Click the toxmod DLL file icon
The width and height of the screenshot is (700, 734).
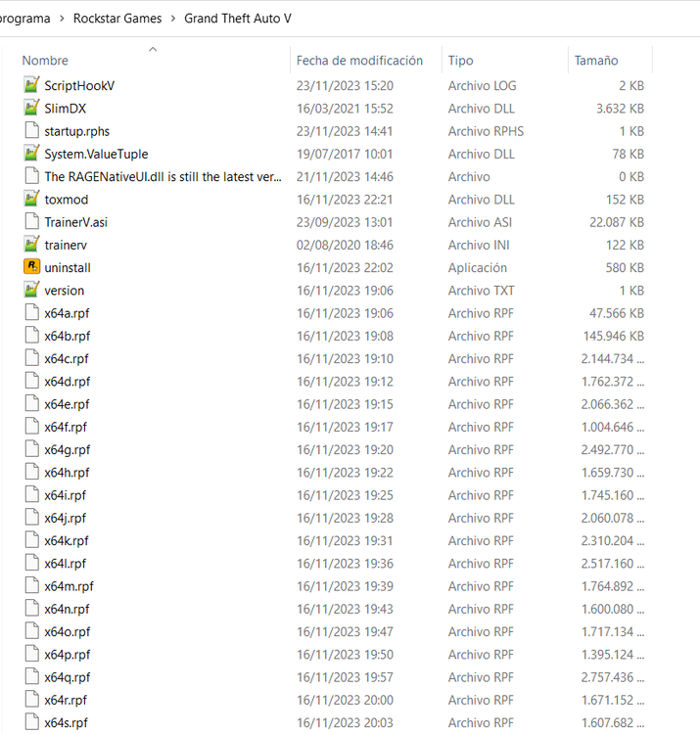(x=31, y=199)
